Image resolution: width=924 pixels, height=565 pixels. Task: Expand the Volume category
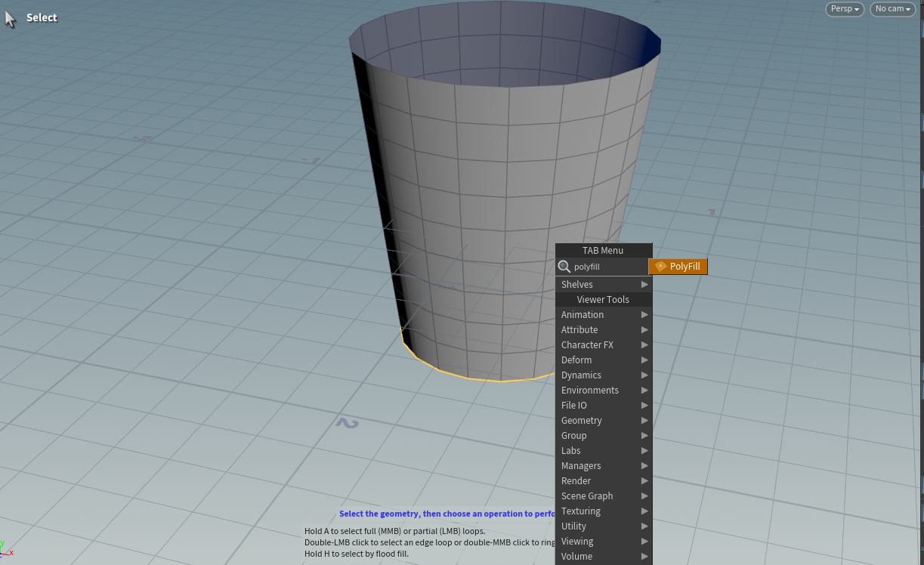(x=603, y=556)
